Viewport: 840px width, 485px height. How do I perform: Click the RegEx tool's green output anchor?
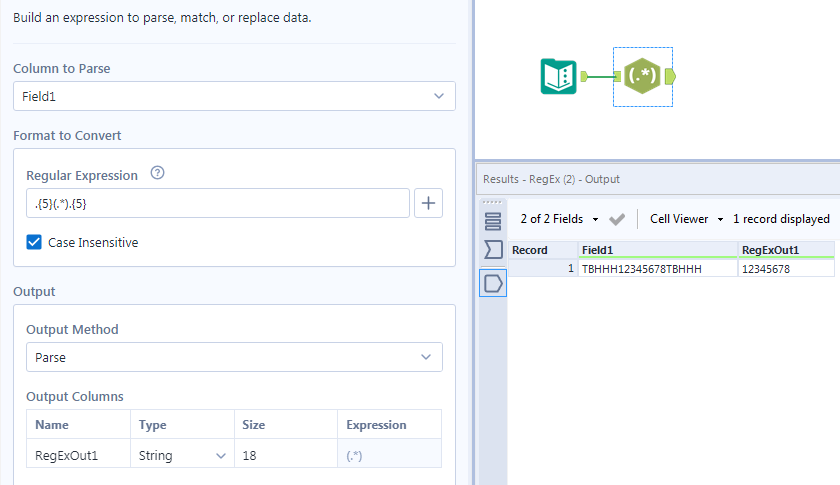pos(669,77)
